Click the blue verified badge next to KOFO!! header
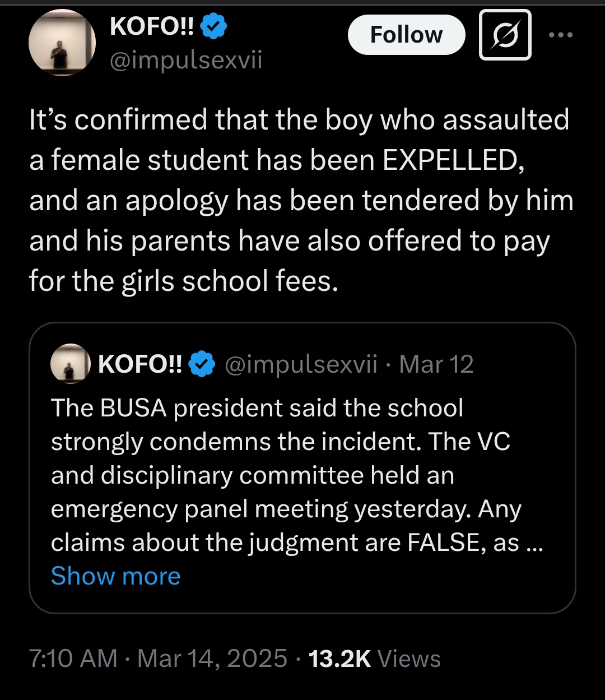Image resolution: width=605 pixels, height=700 pixels. pos(213,26)
